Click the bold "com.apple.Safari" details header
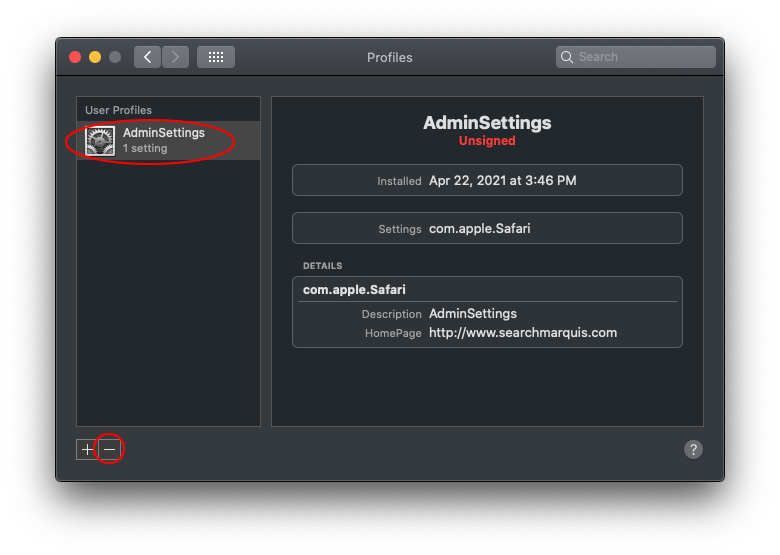 pyautogui.click(x=354, y=290)
